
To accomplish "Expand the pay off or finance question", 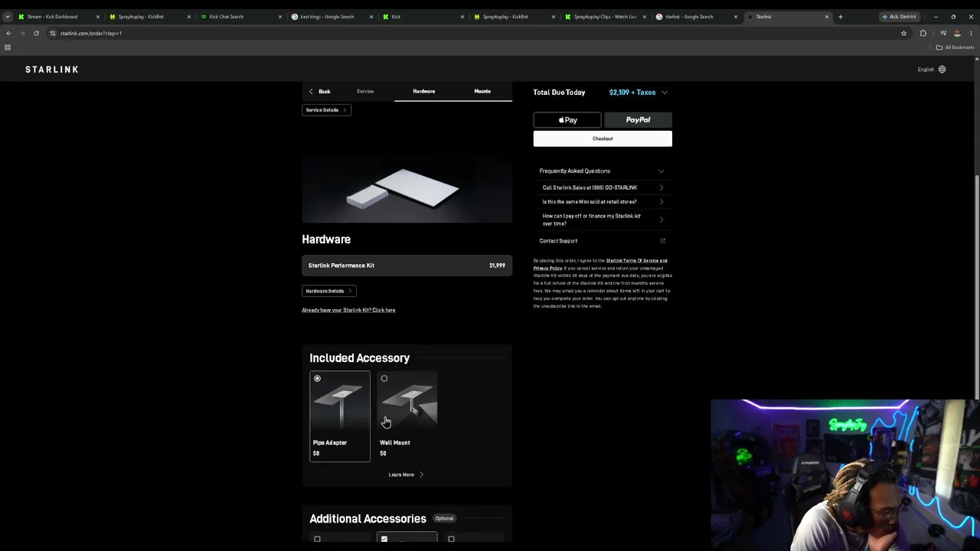I will pos(603,220).
